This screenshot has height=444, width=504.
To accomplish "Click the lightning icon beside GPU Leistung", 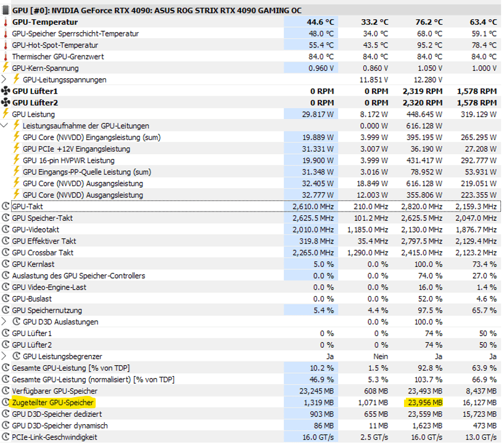I will [x=6, y=113].
